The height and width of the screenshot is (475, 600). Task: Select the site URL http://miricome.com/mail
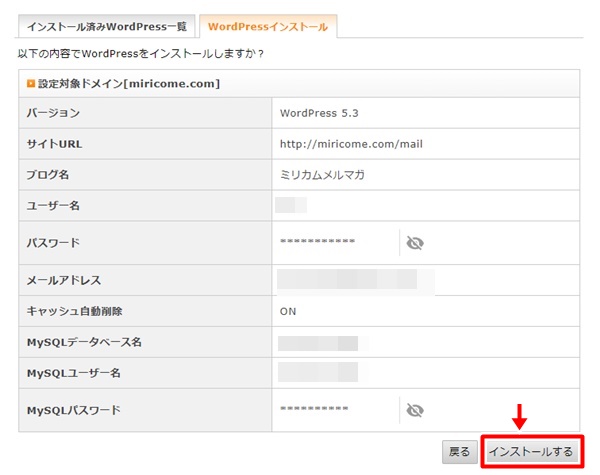[351, 144]
